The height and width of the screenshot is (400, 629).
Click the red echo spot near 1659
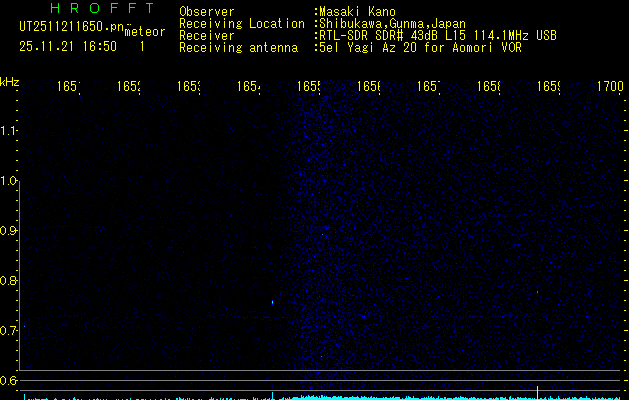tap(538, 292)
